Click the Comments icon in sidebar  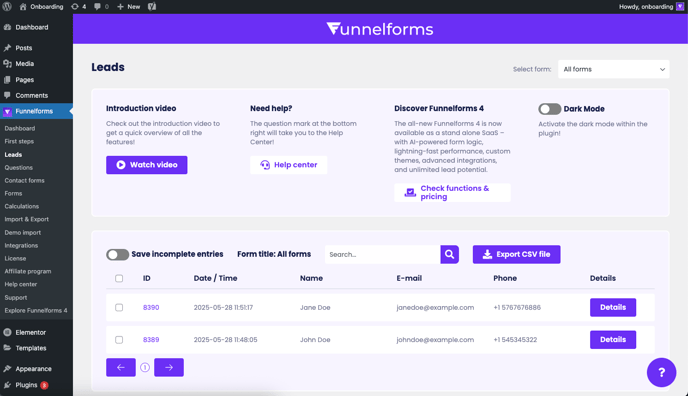click(x=7, y=95)
